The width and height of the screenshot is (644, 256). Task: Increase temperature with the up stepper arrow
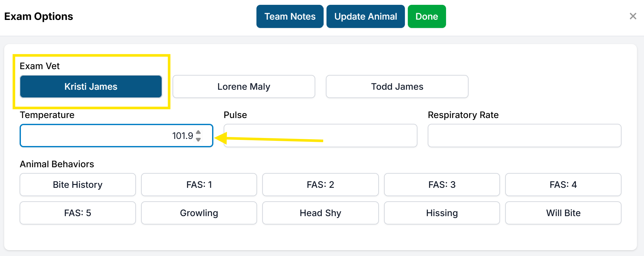point(198,132)
